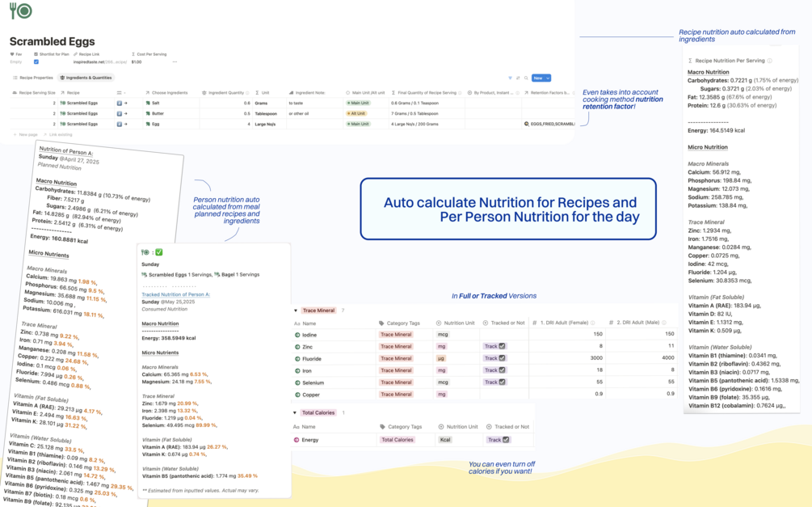Click the fork icon on the Sunday card
This screenshot has height=507, width=812.
[x=145, y=252]
